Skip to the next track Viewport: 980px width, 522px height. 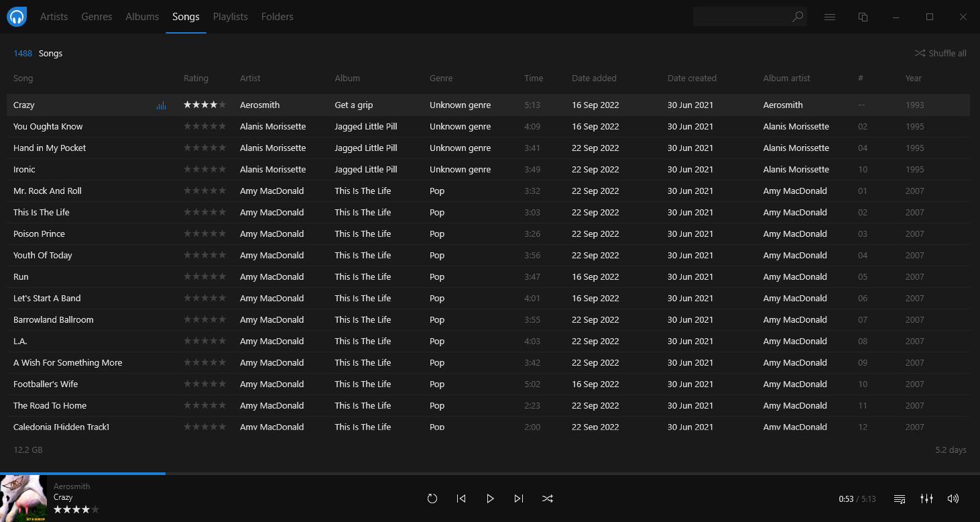coord(518,499)
